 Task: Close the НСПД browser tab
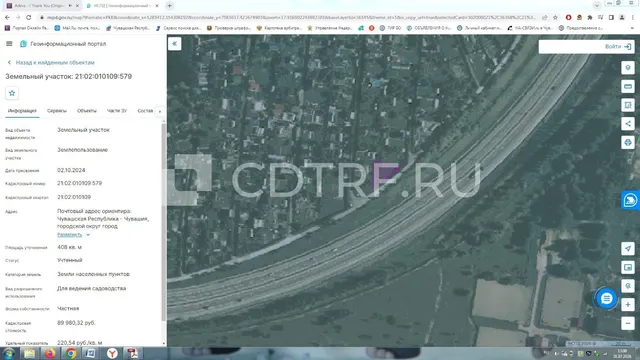click(x=157, y=6)
